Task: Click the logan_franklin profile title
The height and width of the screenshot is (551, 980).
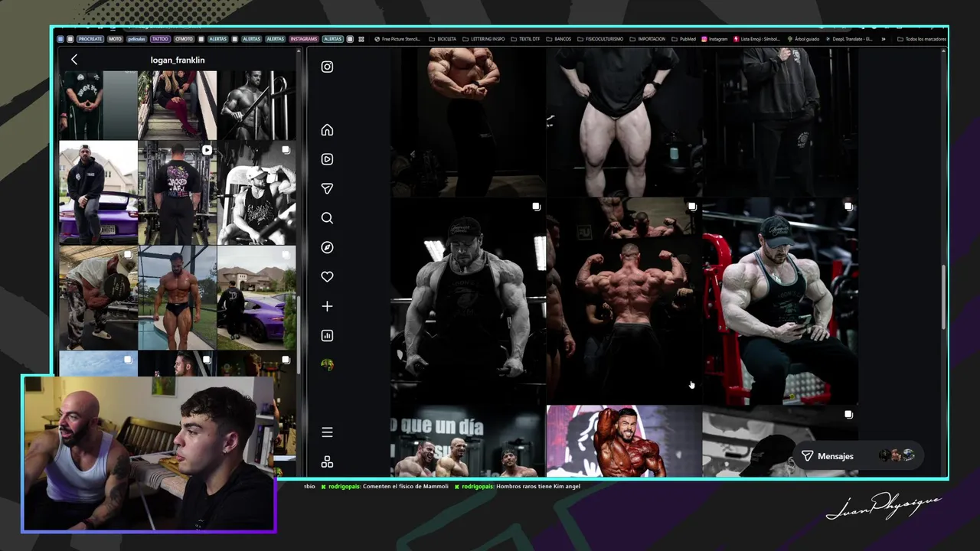Action: pos(178,60)
